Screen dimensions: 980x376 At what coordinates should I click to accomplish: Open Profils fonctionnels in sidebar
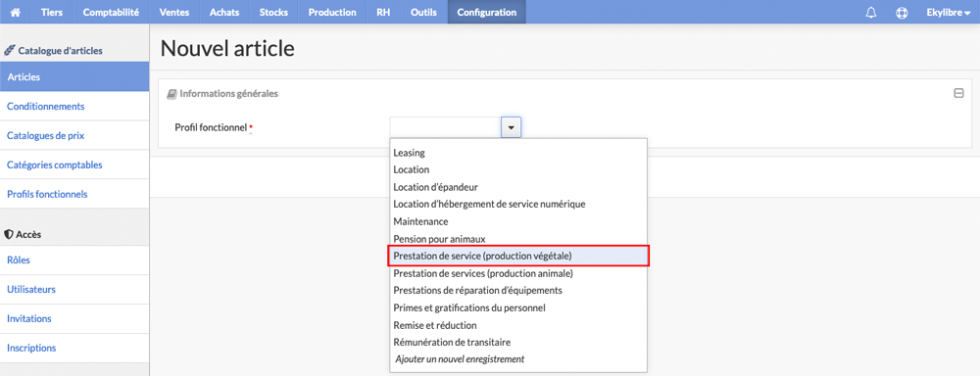pyautogui.click(x=74, y=194)
